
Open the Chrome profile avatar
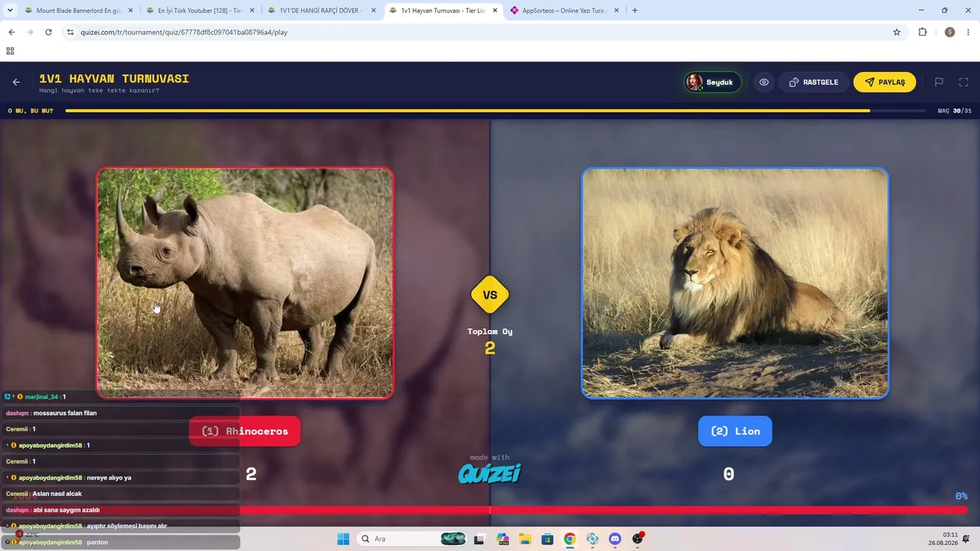click(x=950, y=32)
